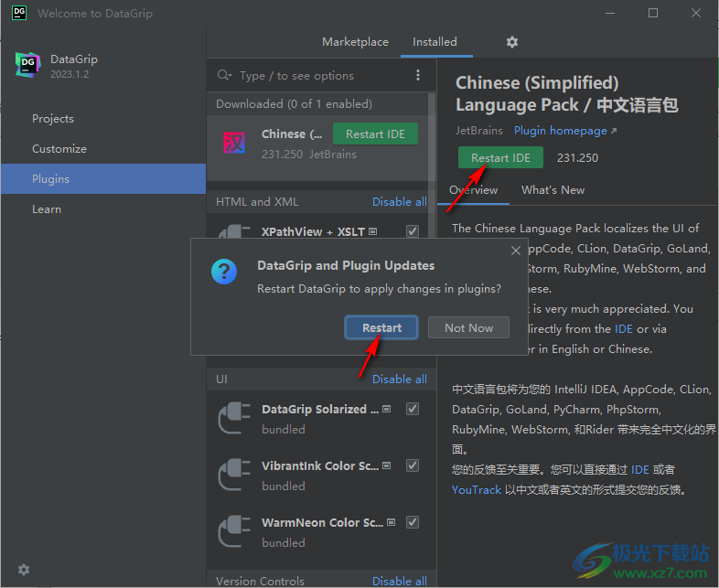Image resolution: width=719 pixels, height=588 pixels.
Task: Click the version 231.250 beside Restart IDE in details
Action: 577,158
